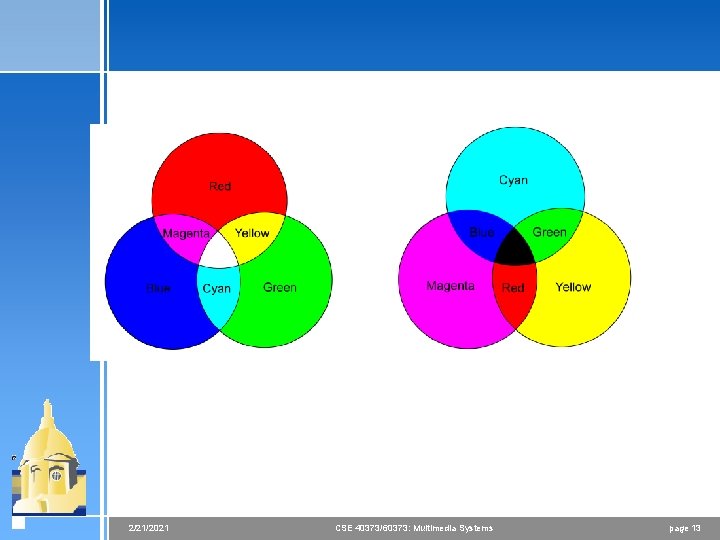Click the 'Yellow' overlap label in the left diagram
This screenshot has width=720, height=540.
[x=252, y=233]
